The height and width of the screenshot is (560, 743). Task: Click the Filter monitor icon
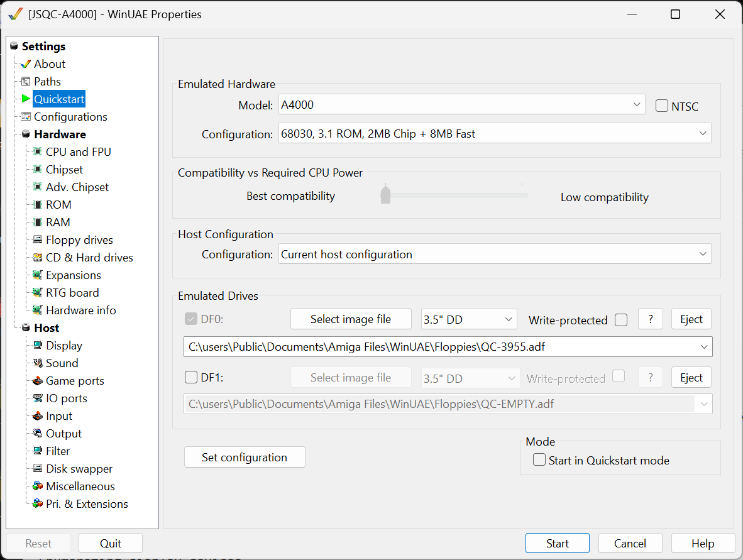point(38,451)
